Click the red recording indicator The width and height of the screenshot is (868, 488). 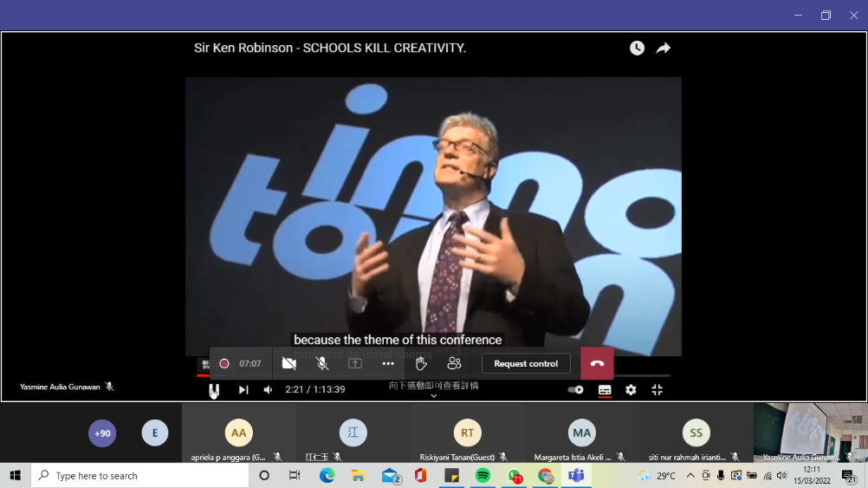pyautogui.click(x=224, y=363)
